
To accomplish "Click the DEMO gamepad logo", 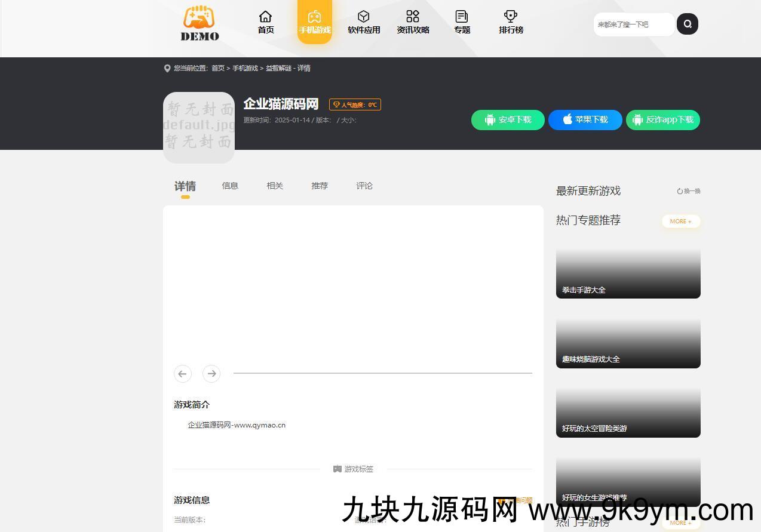I will pyautogui.click(x=200, y=23).
